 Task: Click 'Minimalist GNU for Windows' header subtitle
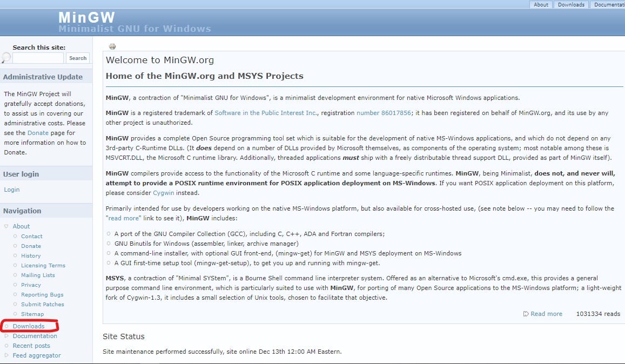point(135,29)
